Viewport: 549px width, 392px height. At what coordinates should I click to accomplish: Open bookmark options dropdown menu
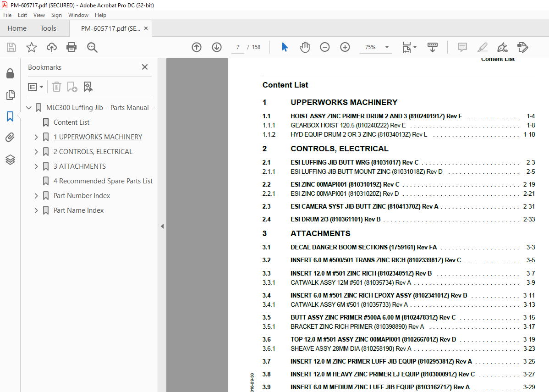click(35, 87)
